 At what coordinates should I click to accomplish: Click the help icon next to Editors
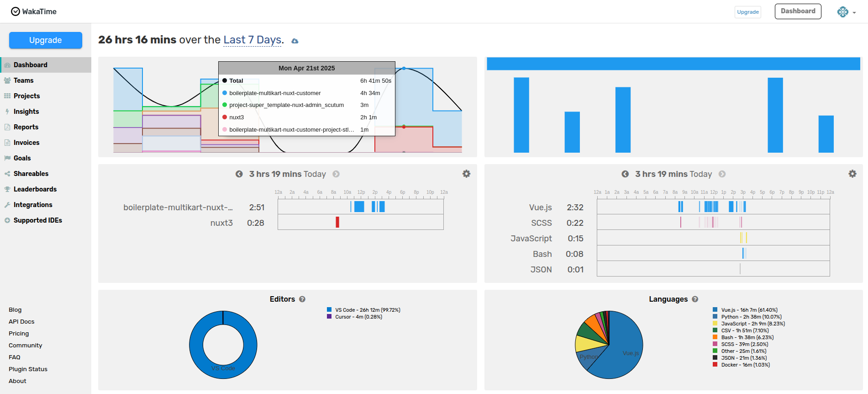(x=302, y=299)
